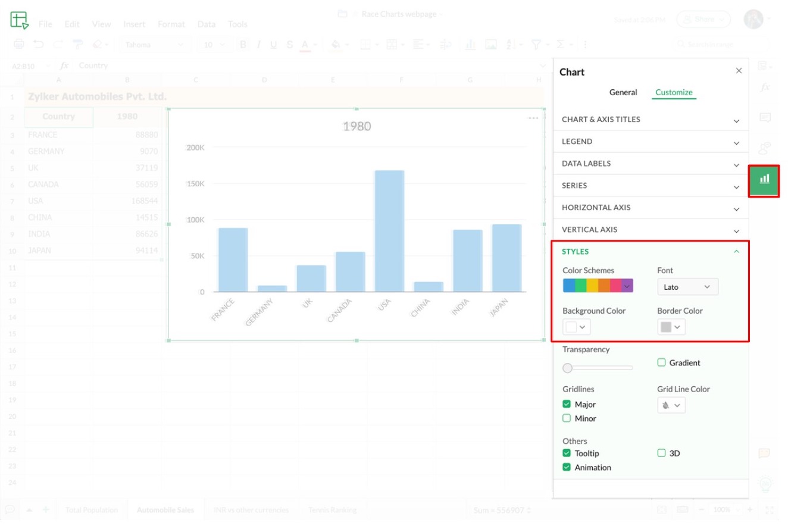Expand the Horizontal Axis section
The height and width of the screenshot is (532, 788).
tap(651, 208)
